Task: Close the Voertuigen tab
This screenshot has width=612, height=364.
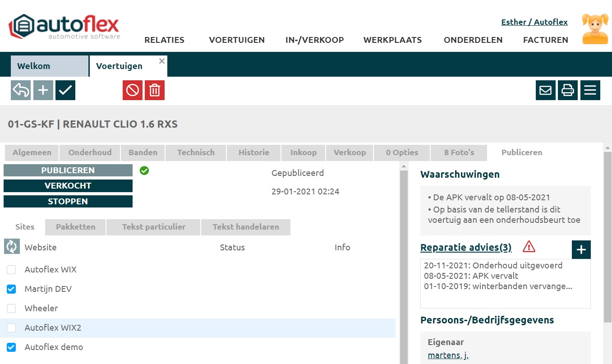Action: click(162, 61)
